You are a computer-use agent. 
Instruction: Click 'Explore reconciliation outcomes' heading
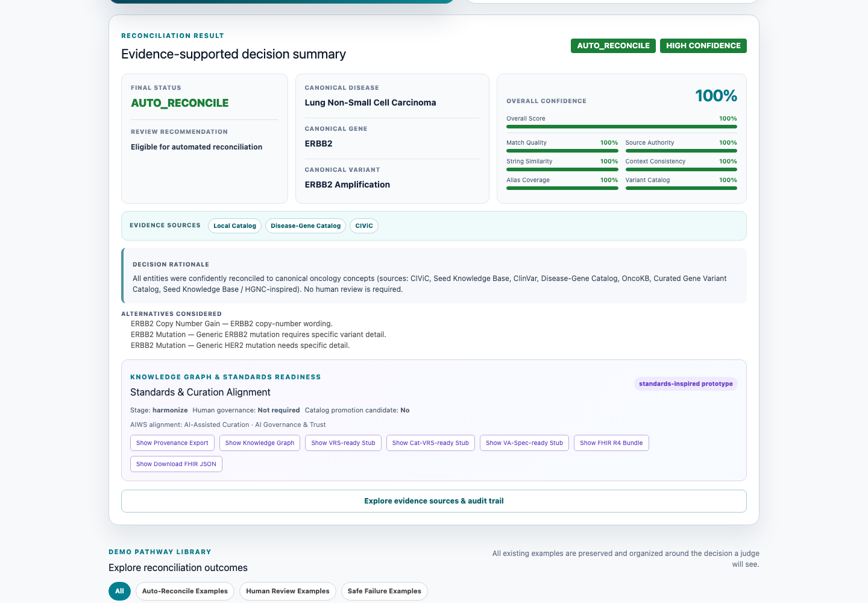pos(178,567)
